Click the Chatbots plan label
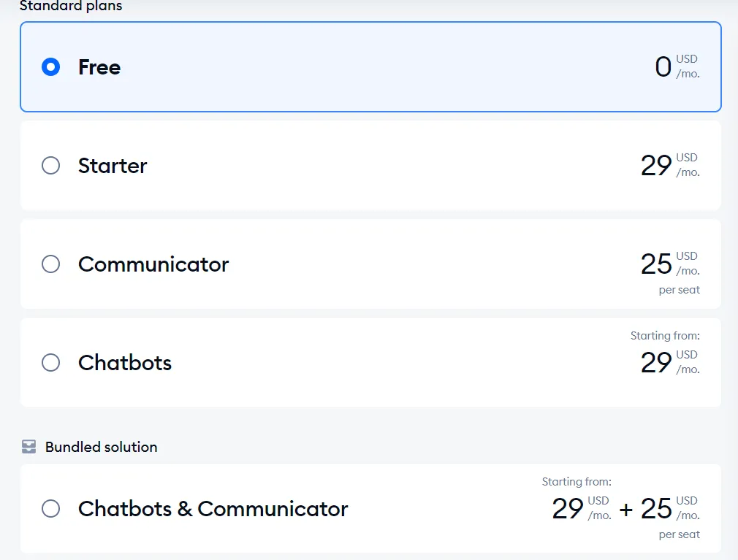This screenshot has width=738, height=560. [125, 363]
